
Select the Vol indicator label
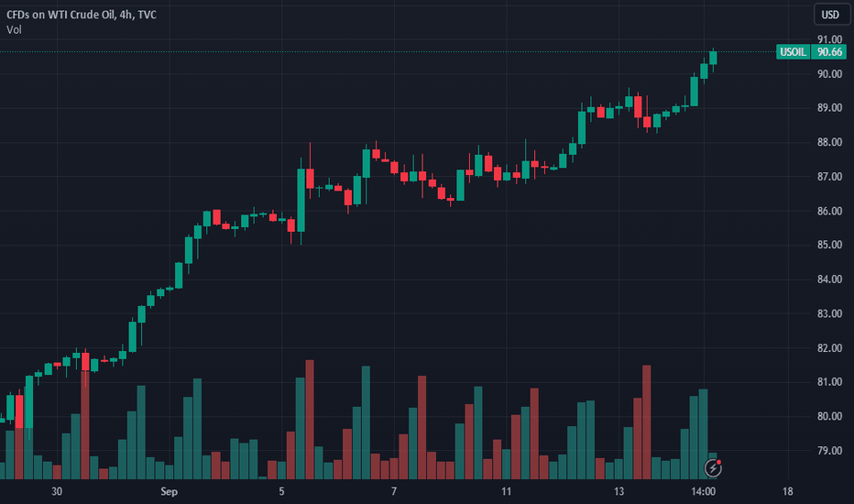[14, 30]
